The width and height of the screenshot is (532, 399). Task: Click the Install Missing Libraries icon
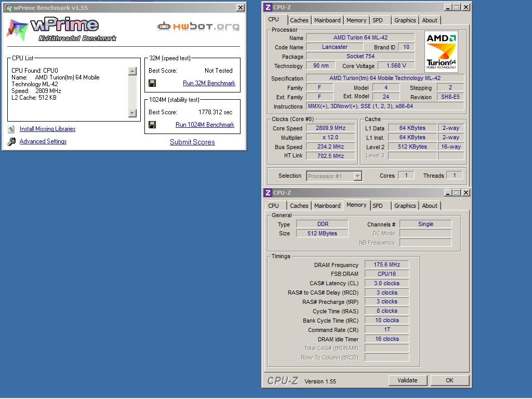tap(11, 129)
